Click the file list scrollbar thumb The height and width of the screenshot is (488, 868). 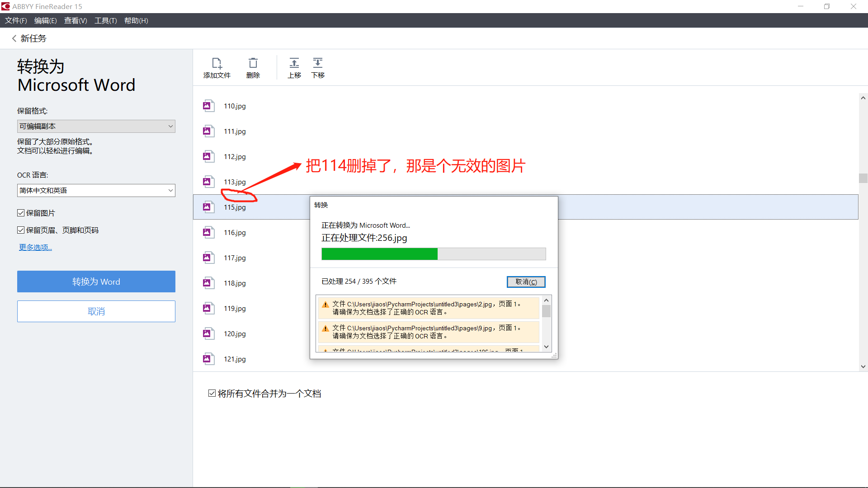863,178
